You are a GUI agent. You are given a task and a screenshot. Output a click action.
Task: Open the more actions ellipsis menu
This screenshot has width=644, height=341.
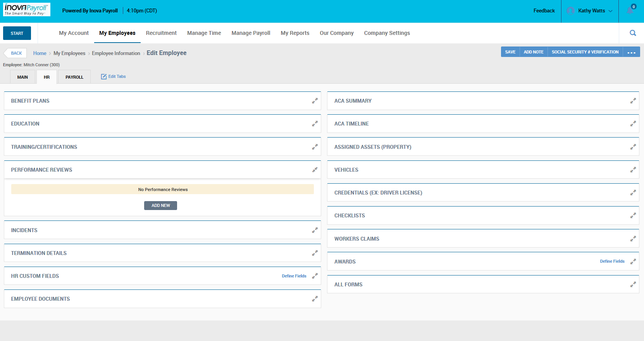click(631, 52)
